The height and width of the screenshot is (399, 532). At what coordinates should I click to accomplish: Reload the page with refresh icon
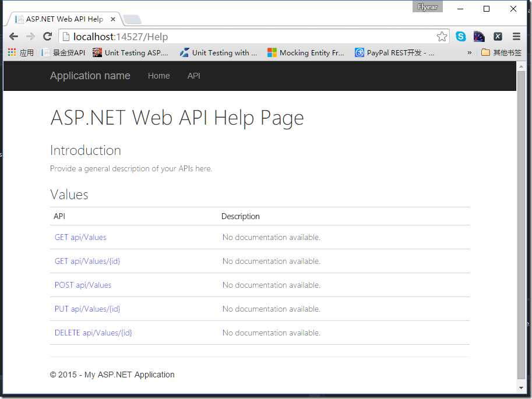[47, 36]
